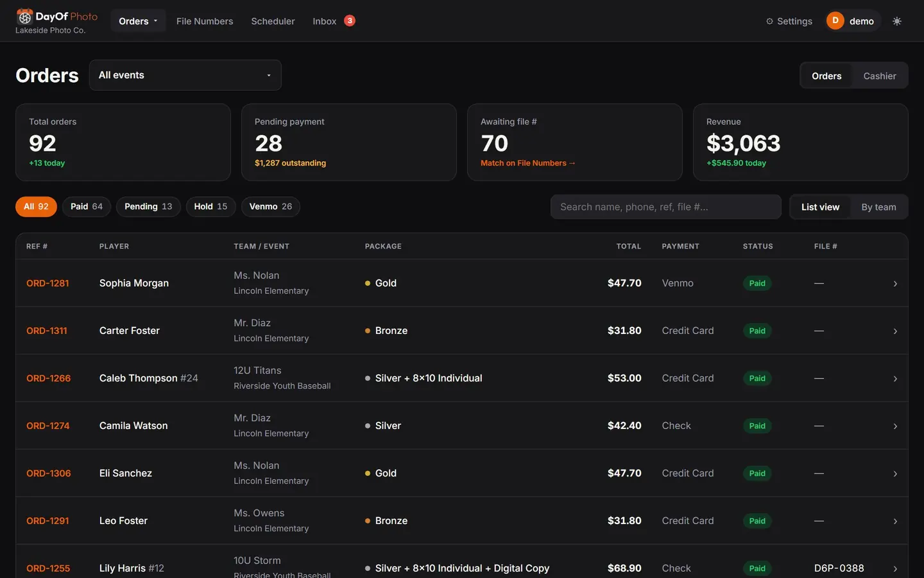Screen dimensions: 924x578
Task: Open order ORD-1266 link
Action: (x=49, y=378)
